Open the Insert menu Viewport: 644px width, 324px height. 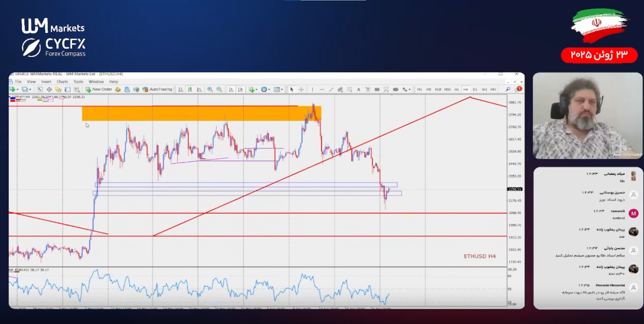point(46,82)
